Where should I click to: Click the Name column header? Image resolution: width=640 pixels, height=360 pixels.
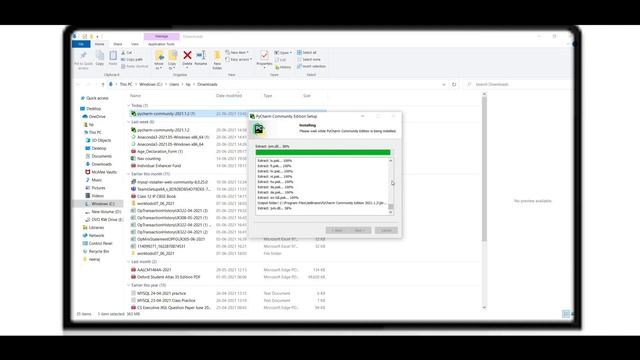click(136, 96)
